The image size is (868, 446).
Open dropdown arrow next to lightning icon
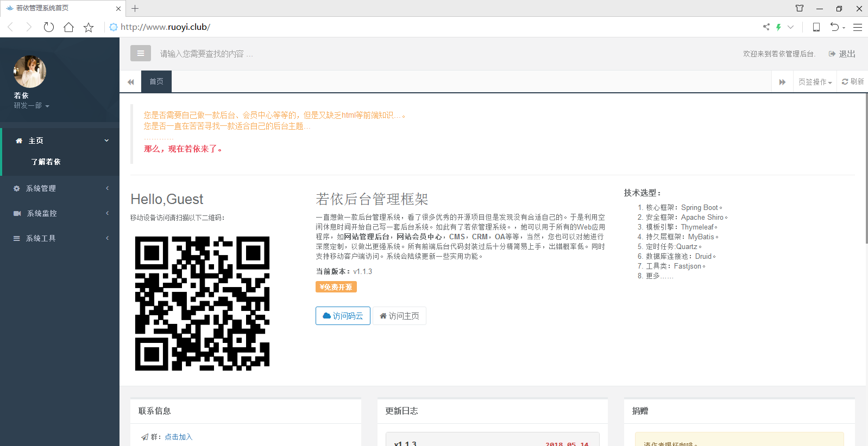(x=790, y=27)
